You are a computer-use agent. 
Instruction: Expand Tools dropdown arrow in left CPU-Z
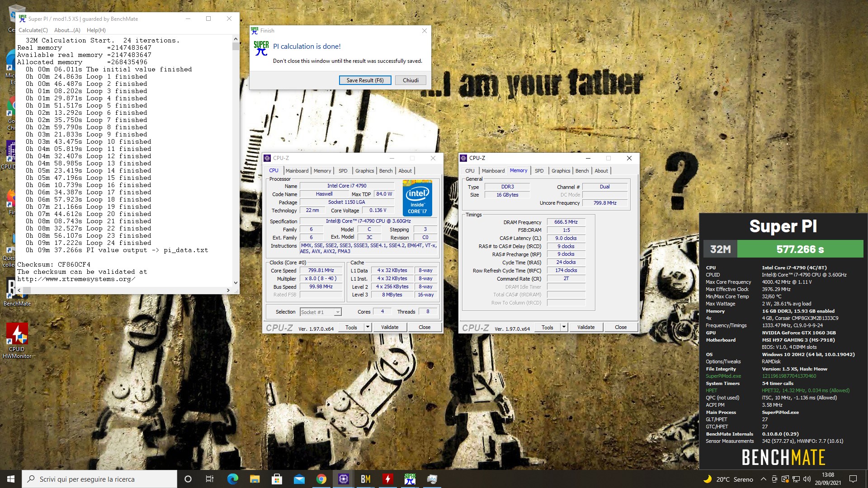point(368,327)
